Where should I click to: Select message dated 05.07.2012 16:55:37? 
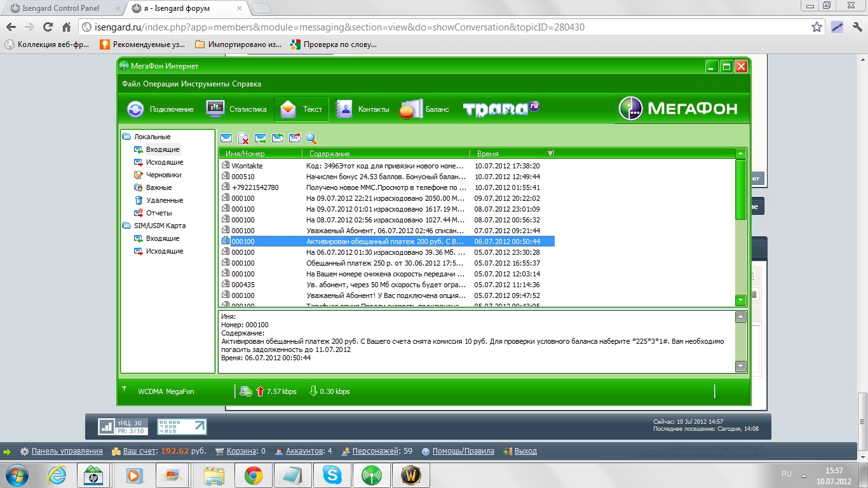(x=388, y=263)
